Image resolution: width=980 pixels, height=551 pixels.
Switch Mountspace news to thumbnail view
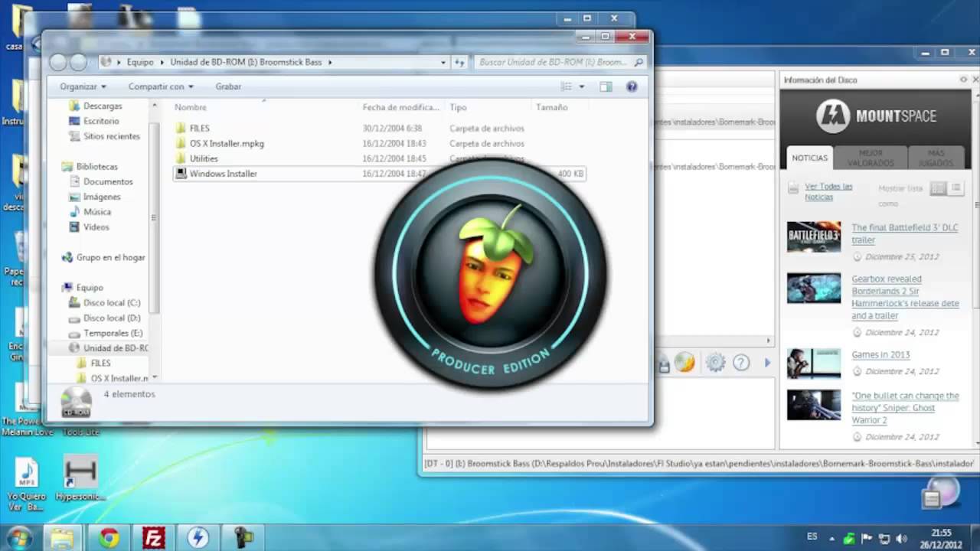938,188
